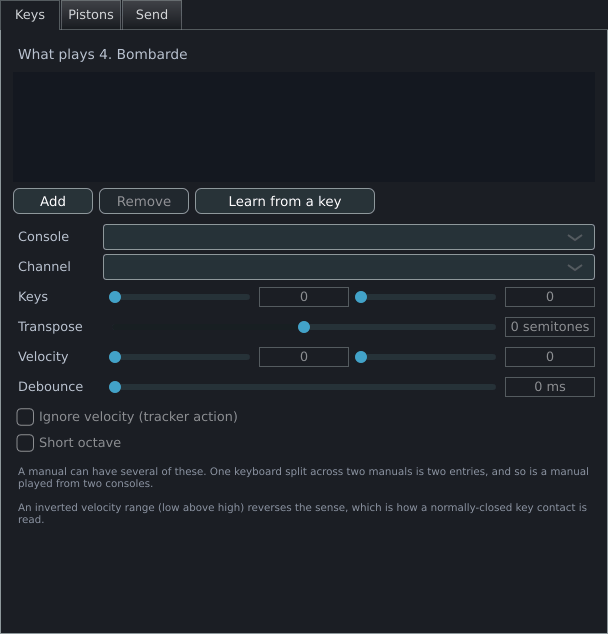Open the Pistons tab

(91, 15)
